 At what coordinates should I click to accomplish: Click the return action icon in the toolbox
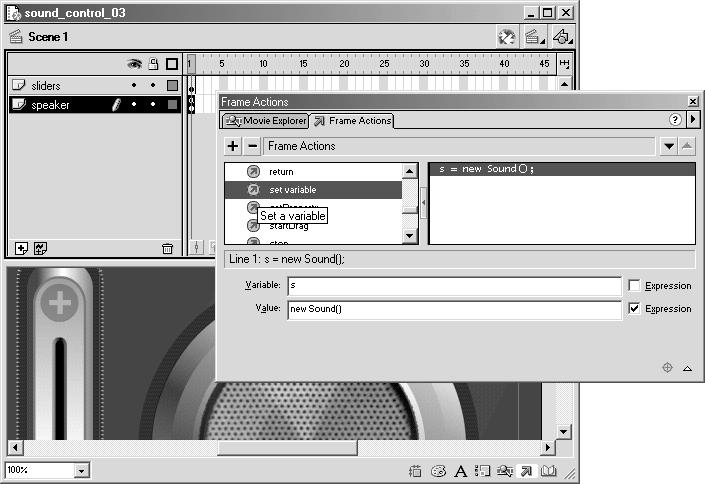coord(254,171)
